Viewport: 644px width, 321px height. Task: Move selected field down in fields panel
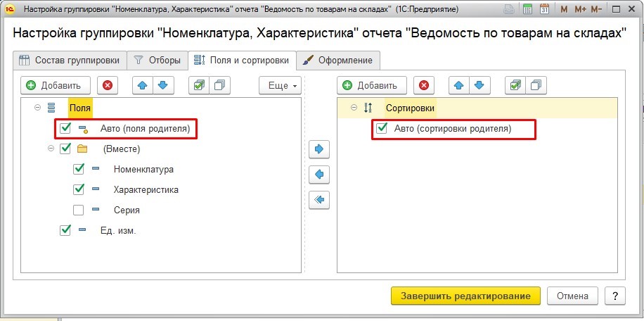tap(162, 86)
